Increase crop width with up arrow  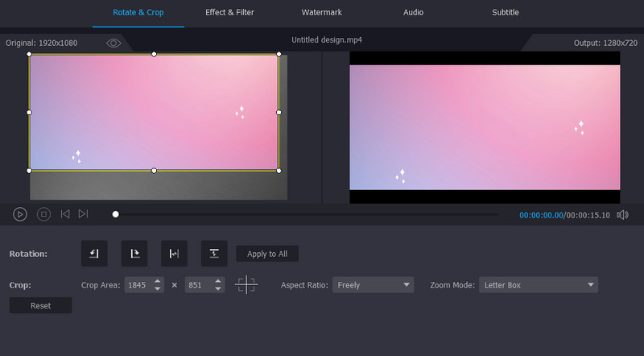coord(157,281)
